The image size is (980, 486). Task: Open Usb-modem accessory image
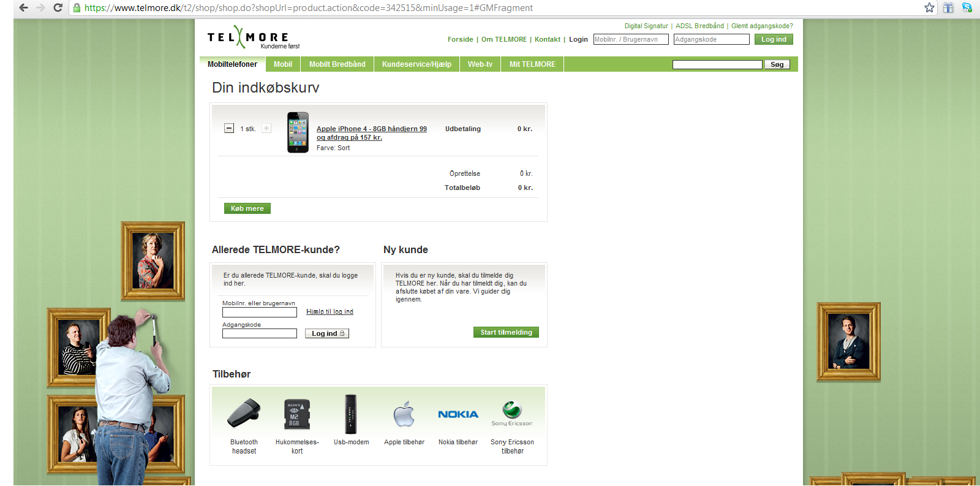pyautogui.click(x=351, y=414)
